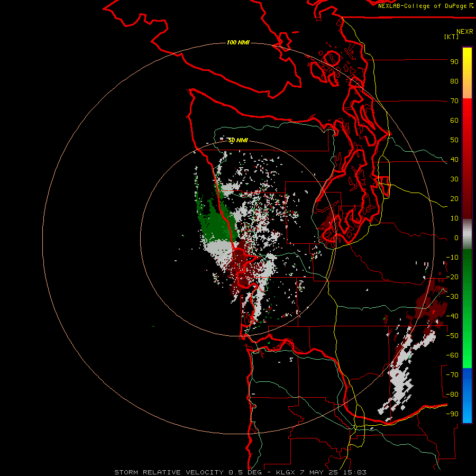The image size is (476, 476).
Task: Click the 50 NMI range ring label
Action: 238,140
